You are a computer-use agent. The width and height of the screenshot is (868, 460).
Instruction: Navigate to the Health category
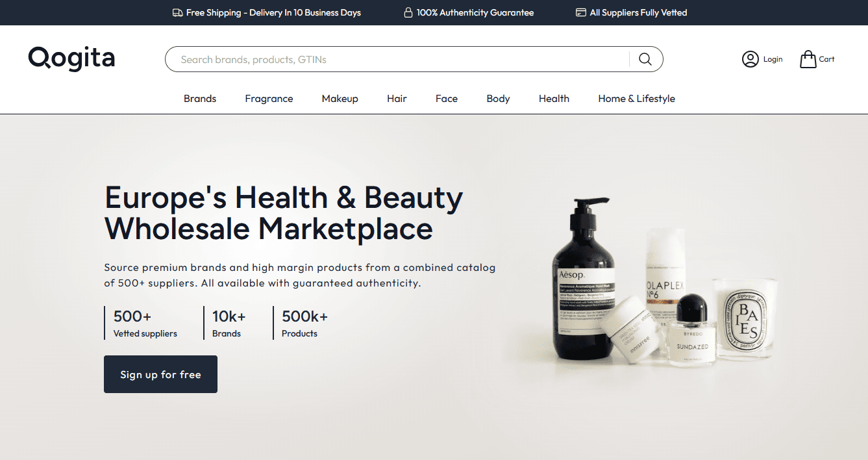click(x=554, y=99)
